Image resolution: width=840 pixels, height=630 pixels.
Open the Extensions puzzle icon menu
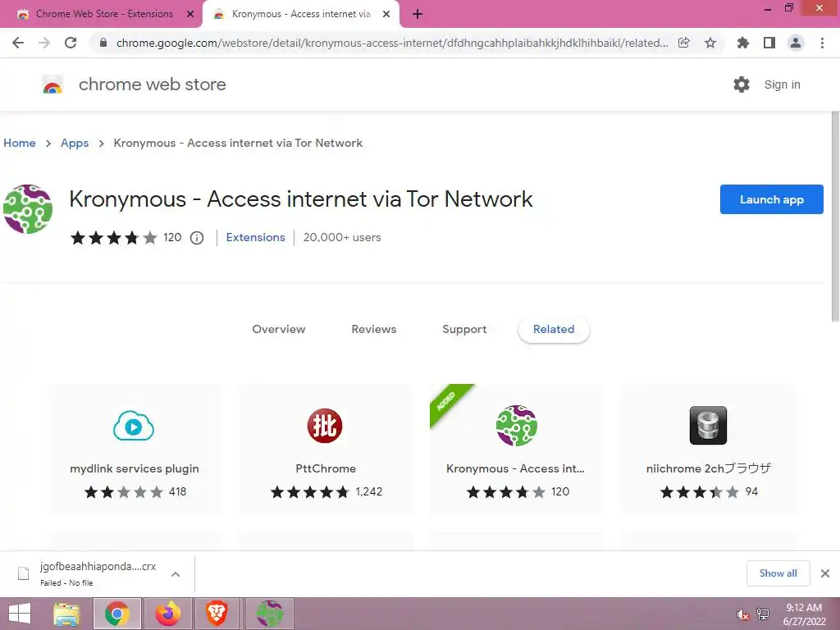pyautogui.click(x=742, y=43)
